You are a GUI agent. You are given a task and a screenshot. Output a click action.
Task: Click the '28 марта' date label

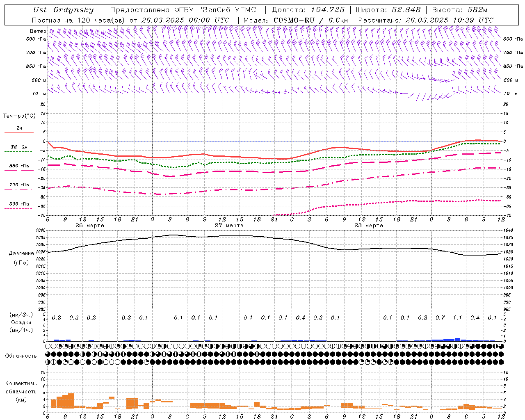click(x=369, y=226)
